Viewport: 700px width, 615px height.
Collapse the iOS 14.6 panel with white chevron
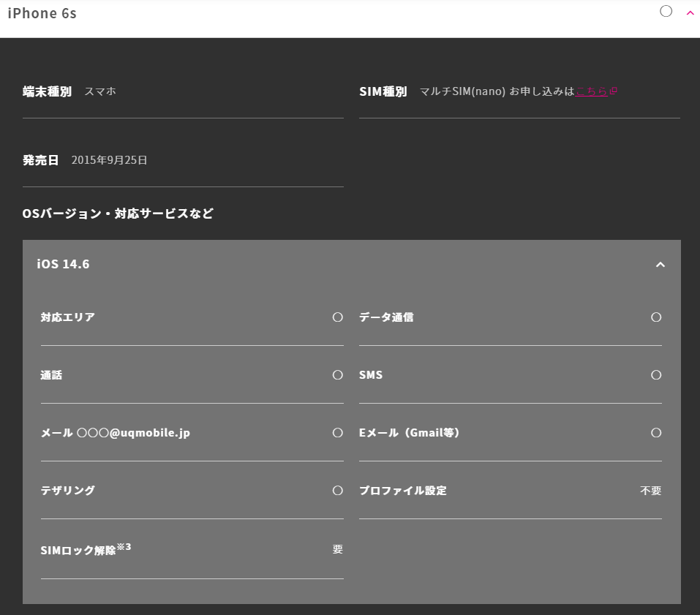660,264
